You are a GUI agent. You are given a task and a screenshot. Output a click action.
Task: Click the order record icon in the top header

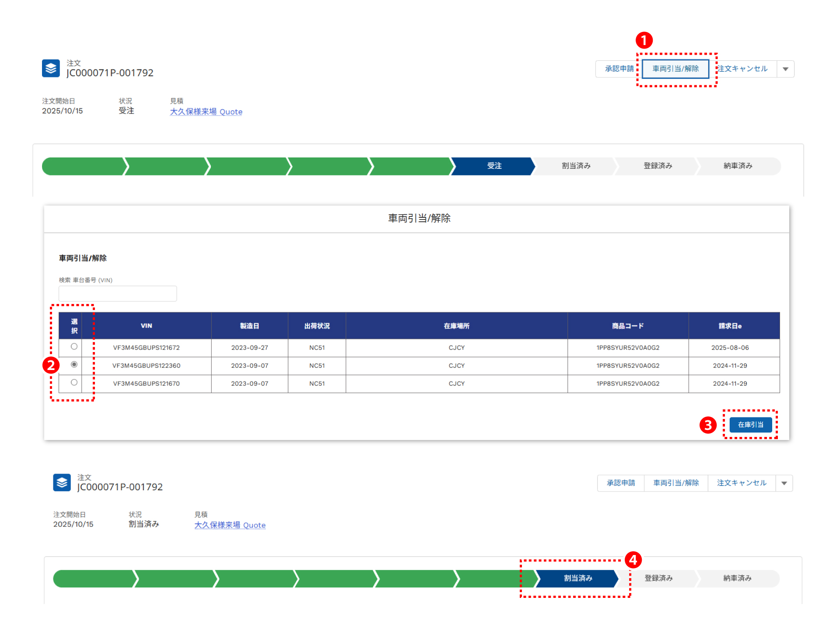51,68
